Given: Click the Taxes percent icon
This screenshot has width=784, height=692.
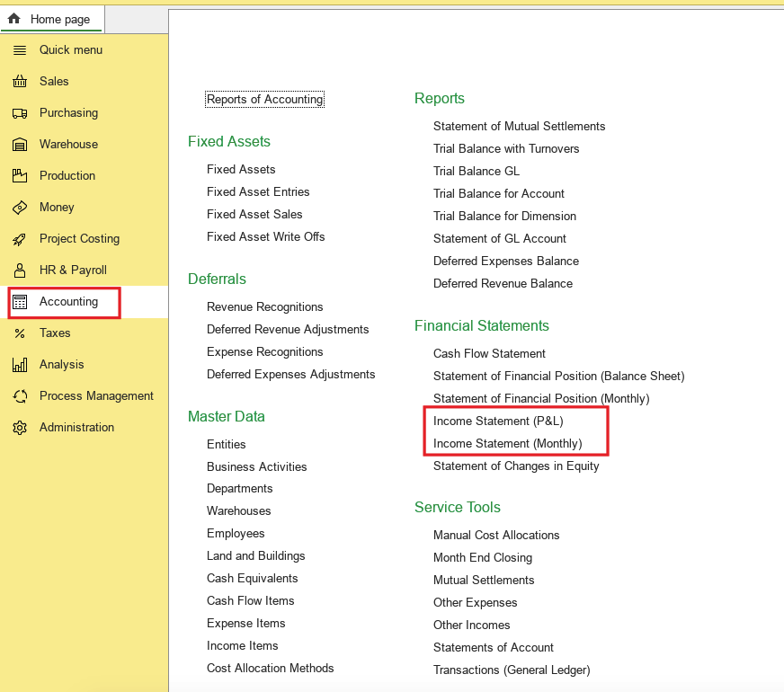Looking at the screenshot, I should pyautogui.click(x=20, y=333).
